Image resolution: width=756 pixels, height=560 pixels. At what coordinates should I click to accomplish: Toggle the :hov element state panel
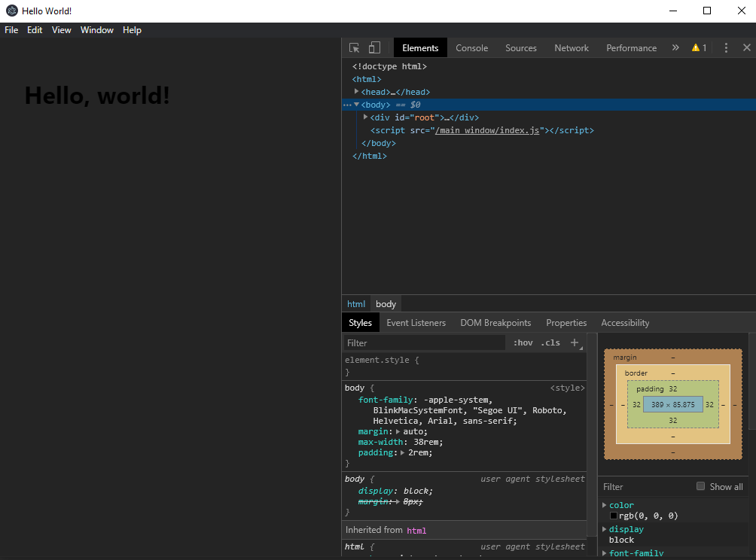click(x=523, y=342)
